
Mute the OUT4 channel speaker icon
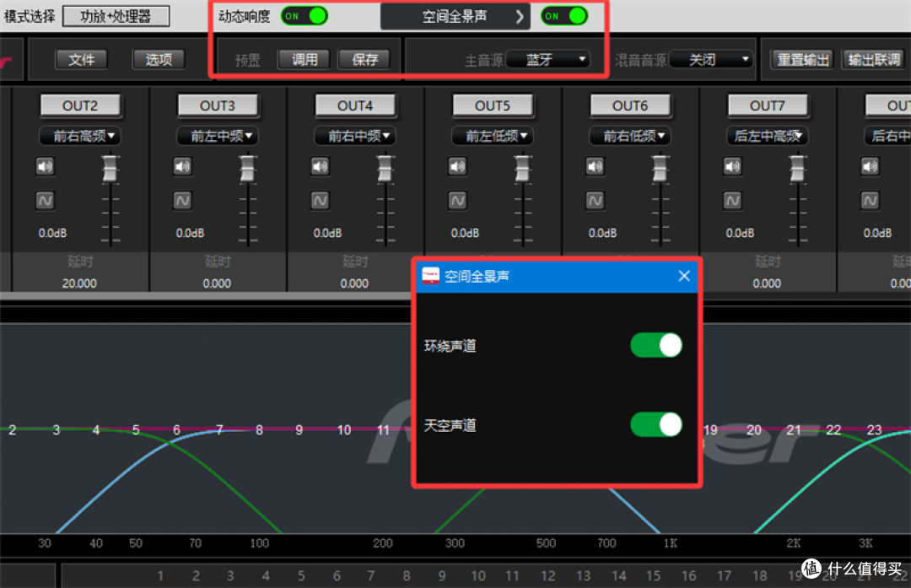pos(321,167)
